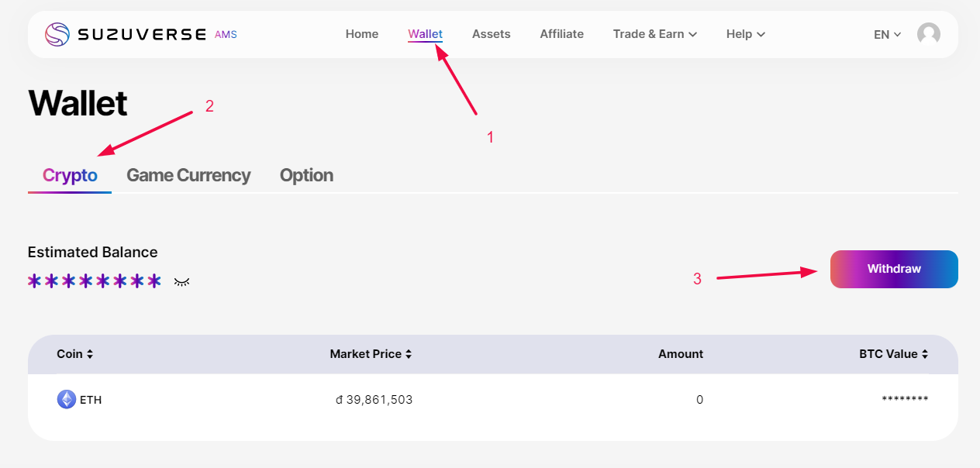Open the EN language selector
The height and width of the screenshot is (468, 980).
click(x=887, y=34)
